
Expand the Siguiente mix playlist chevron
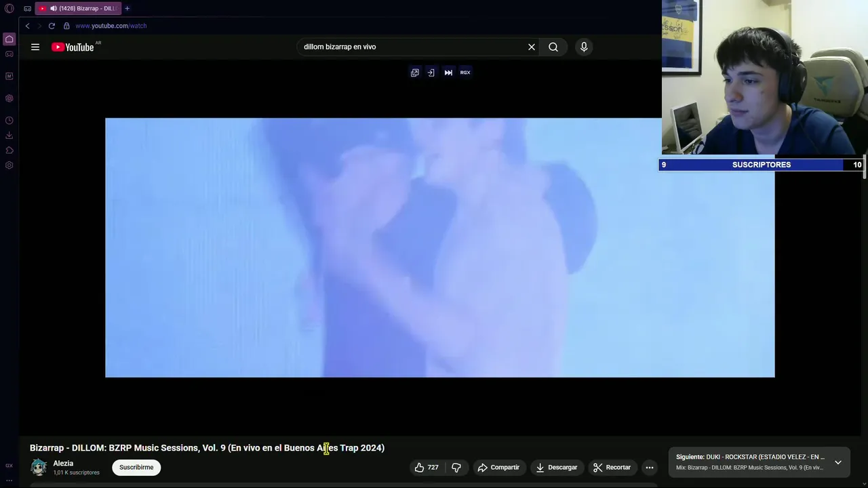[838, 462]
